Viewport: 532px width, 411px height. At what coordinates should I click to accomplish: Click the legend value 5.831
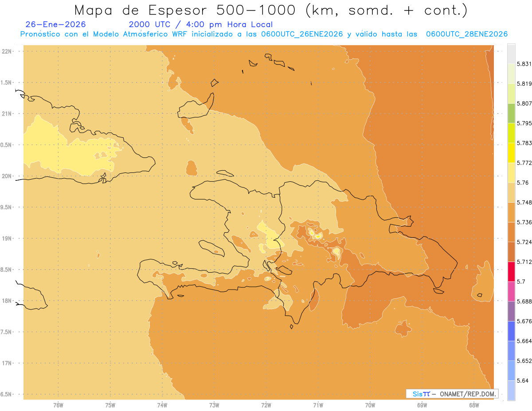click(524, 64)
